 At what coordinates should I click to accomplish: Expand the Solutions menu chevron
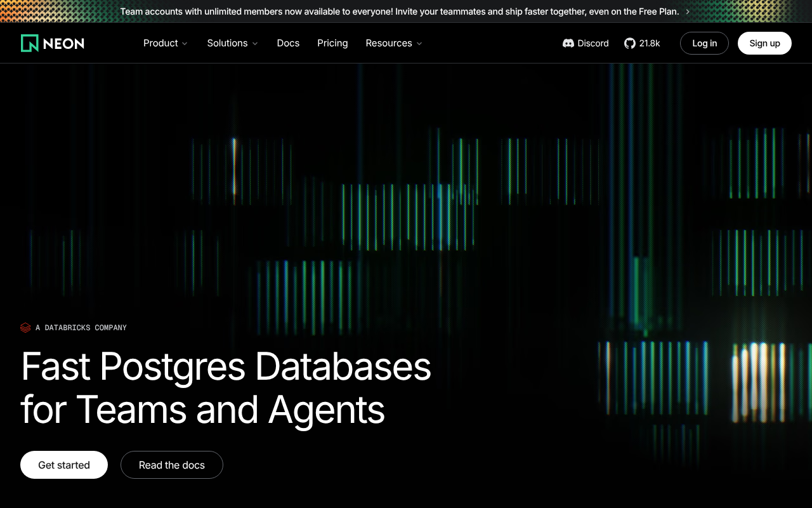(x=255, y=44)
